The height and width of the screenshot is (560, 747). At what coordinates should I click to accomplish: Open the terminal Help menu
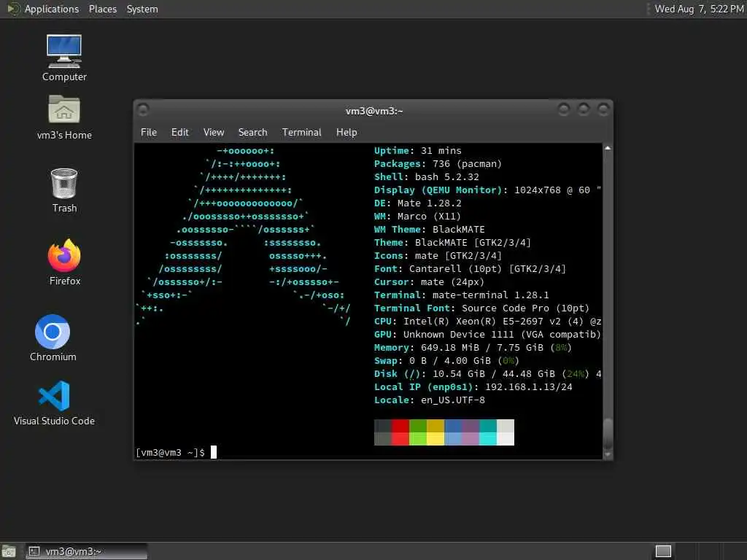(347, 132)
